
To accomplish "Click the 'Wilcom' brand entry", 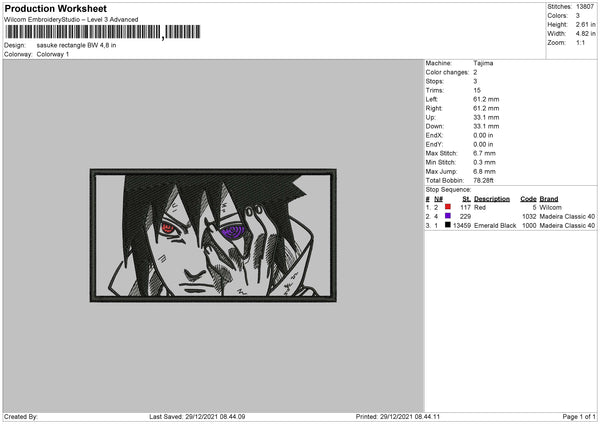I will [551, 207].
